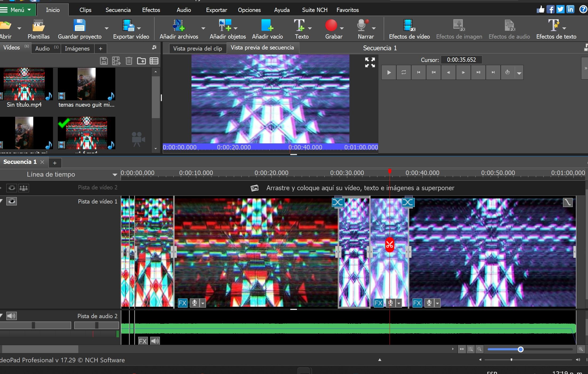The image size is (588, 374).
Task: Click the red scissors split icon on timeline
Action: click(389, 245)
